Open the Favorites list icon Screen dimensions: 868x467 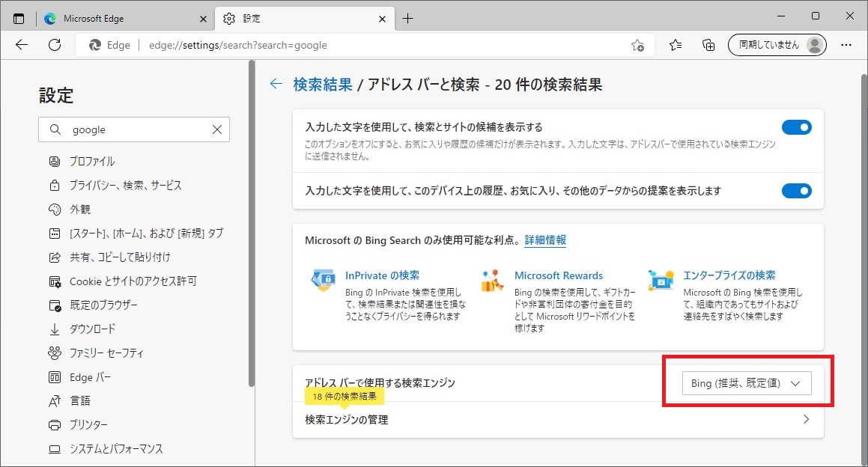(676, 46)
